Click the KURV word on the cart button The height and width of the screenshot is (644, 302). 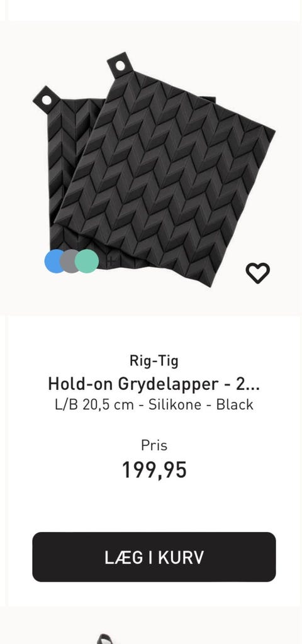click(181, 558)
